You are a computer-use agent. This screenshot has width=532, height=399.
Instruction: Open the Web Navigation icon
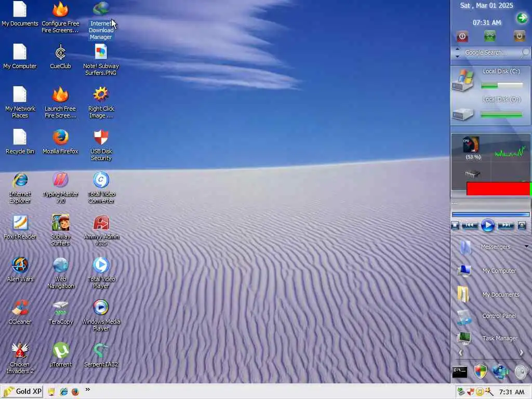[60, 273]
